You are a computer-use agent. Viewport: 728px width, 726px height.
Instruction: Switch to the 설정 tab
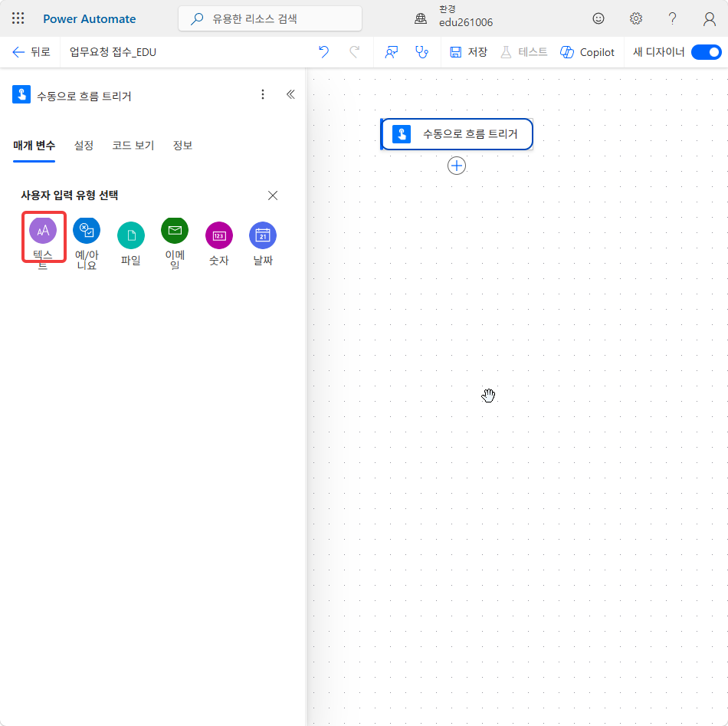(x=84, y=146)
